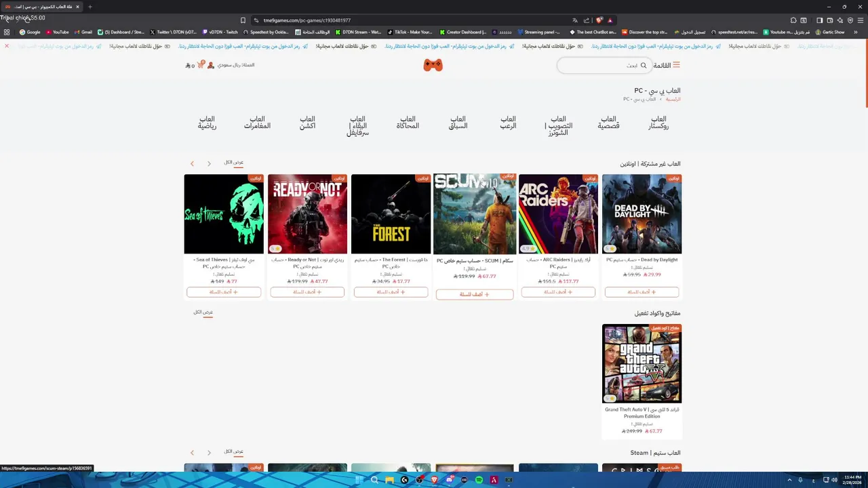Click عرض الكل for the activation keys section

click(x=203, y=312)
